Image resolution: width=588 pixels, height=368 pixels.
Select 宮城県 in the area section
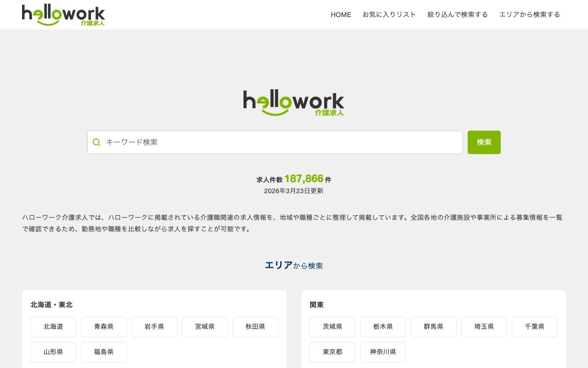[205, 327]
